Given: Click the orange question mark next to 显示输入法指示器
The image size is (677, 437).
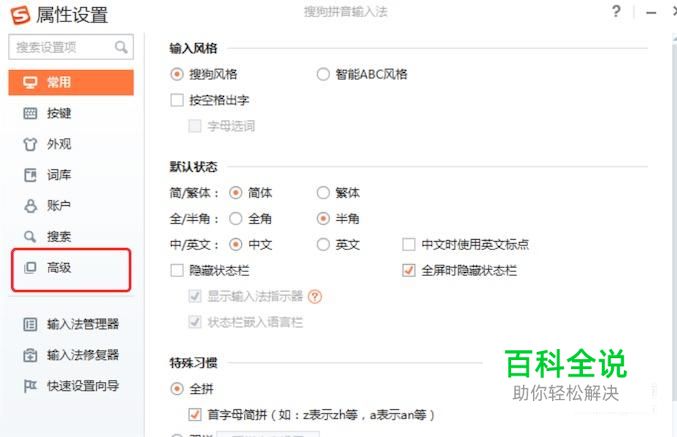Looking at the screenshot, I should pyautogui.click(x=315, y=297).
